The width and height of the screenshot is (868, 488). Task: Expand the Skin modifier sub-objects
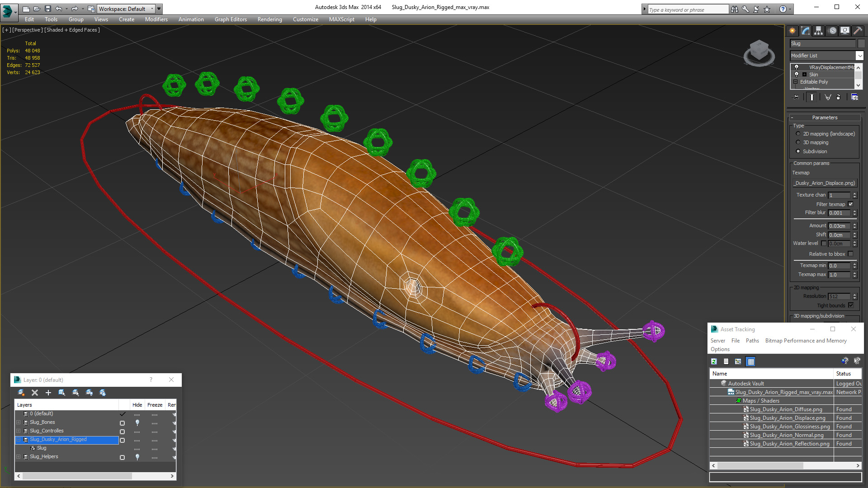click(x=804, y=75)
